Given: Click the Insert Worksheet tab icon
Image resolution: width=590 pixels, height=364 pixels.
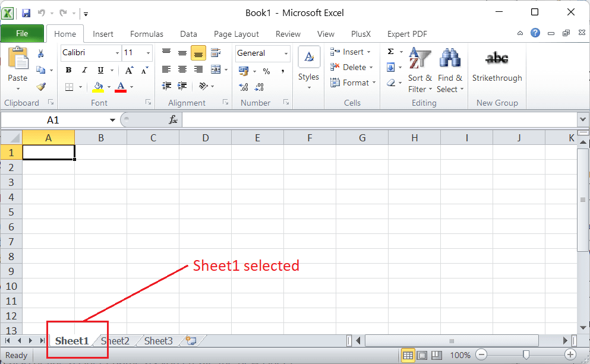Looking at the screenshot, I should coord(191,341).
